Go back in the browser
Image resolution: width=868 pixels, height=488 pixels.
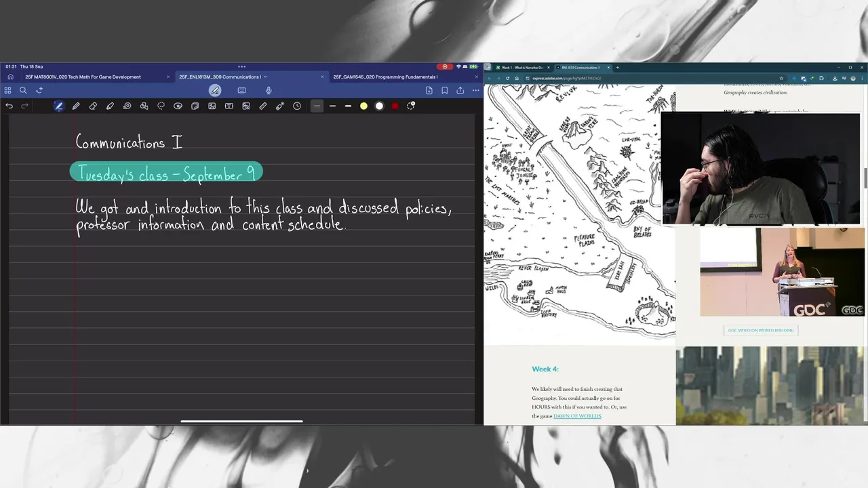click(488, 78)
